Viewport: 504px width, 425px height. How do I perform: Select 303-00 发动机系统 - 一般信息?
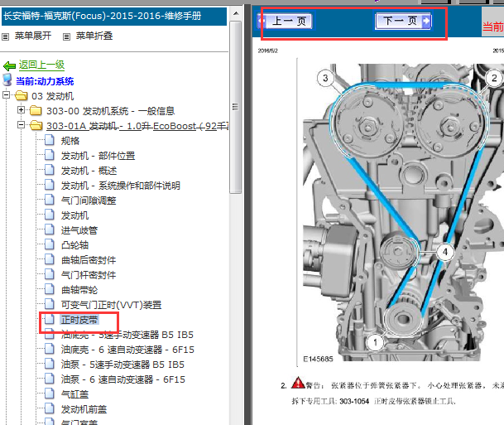tap(111, 111)
